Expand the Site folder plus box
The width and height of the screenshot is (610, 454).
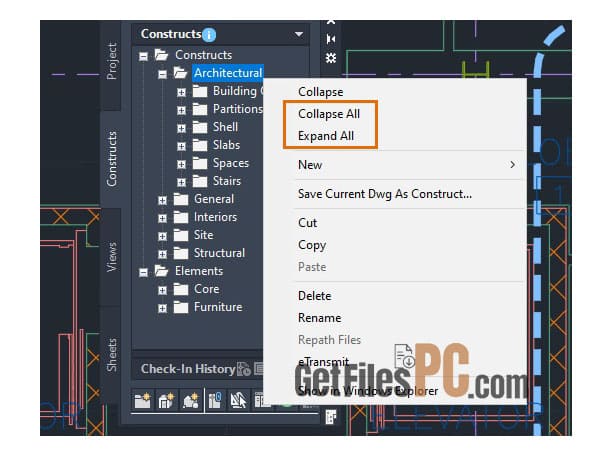click(162, 237)
